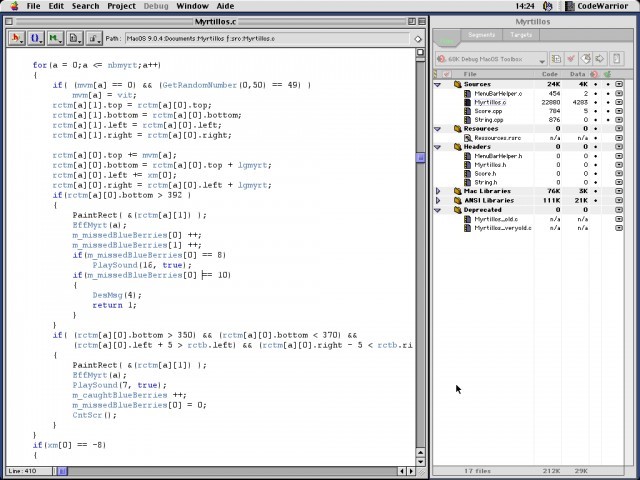Toggle debug dot for String.cpp

click(595, 120)
